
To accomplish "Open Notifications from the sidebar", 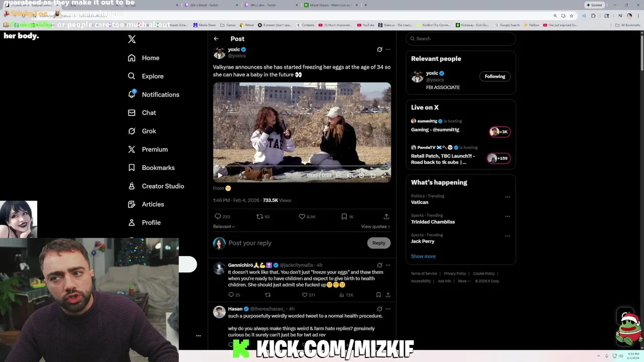I will (153, 95).
